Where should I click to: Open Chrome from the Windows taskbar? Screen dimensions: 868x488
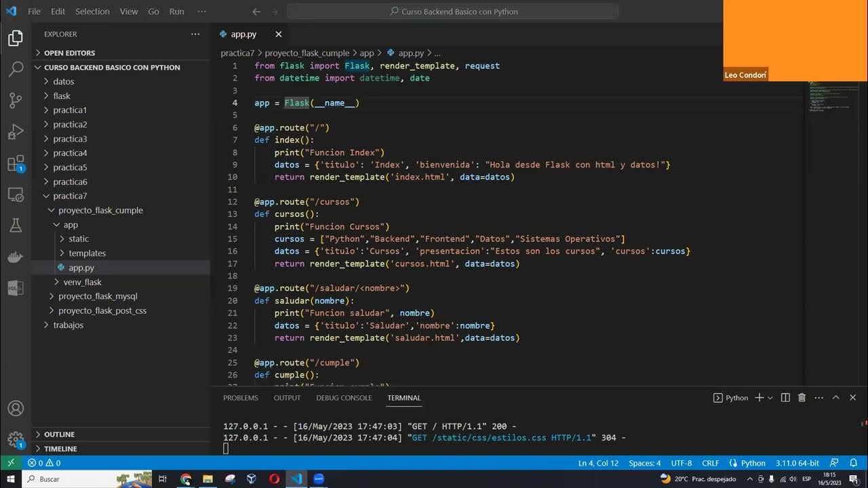pyautogui.click(x=186, y=479)
